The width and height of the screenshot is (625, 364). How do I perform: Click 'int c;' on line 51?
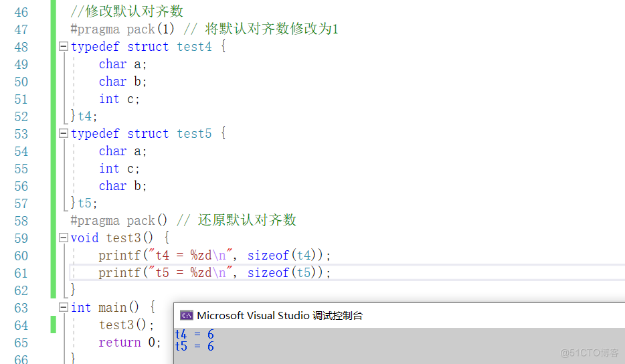click(119, 99)
